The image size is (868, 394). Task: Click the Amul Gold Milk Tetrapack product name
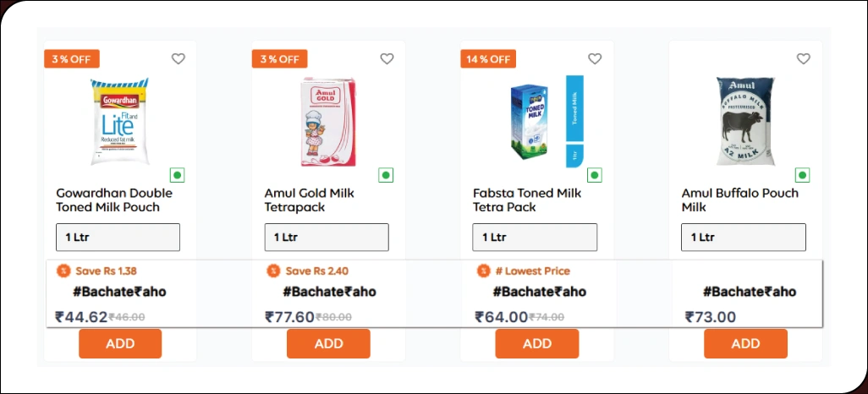point(309,200)
